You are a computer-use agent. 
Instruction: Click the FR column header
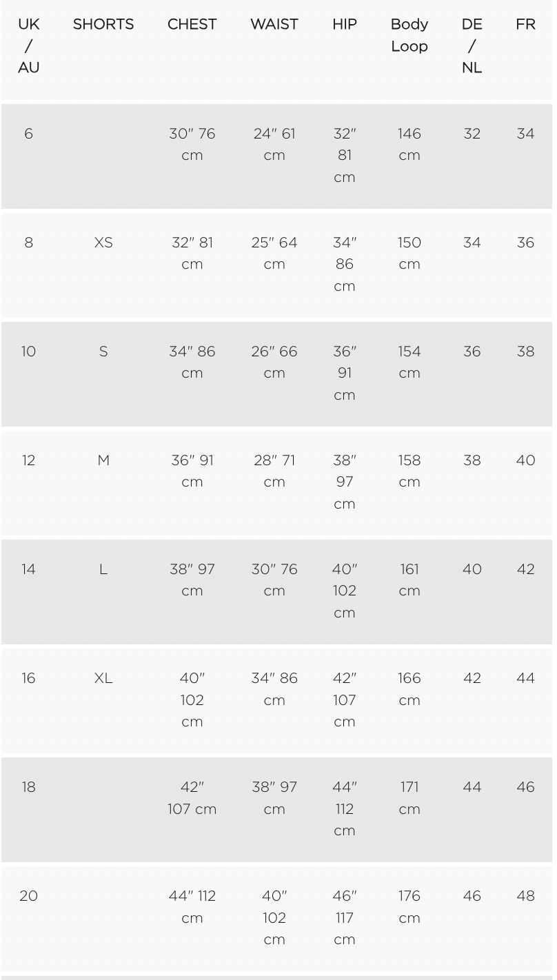[526, 25]
